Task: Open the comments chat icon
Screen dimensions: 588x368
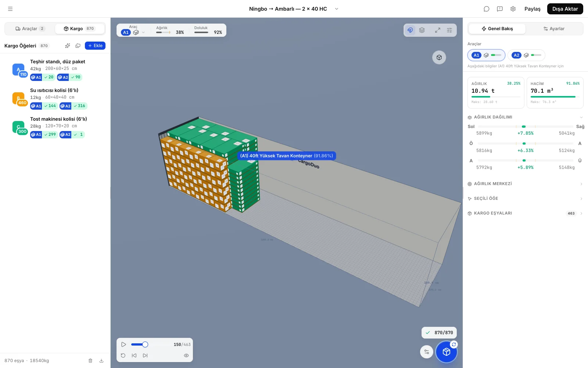Action: (x=487, y=9)
